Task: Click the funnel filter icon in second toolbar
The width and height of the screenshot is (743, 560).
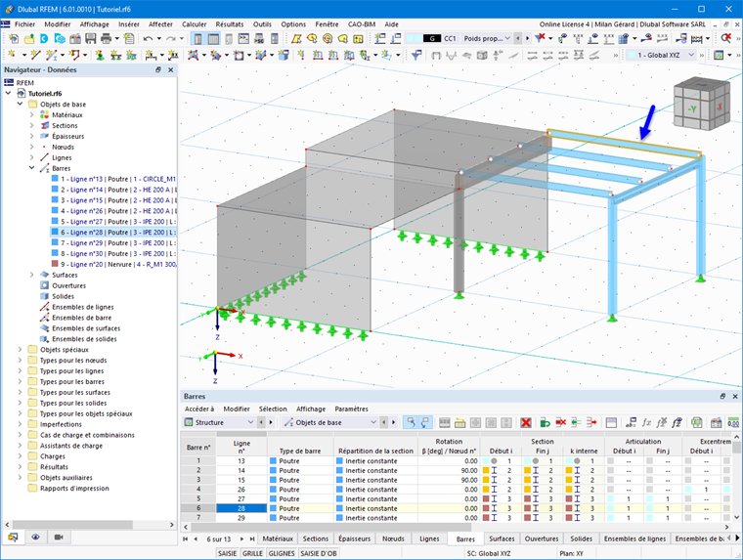Action: click(416, 55)
